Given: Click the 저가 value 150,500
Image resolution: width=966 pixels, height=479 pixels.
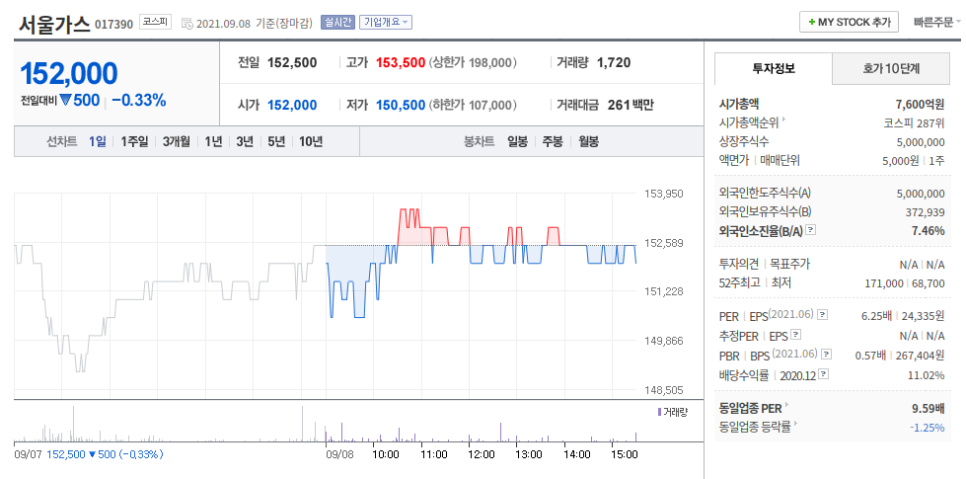Looking at the screenshot, I should coord(400,105).
